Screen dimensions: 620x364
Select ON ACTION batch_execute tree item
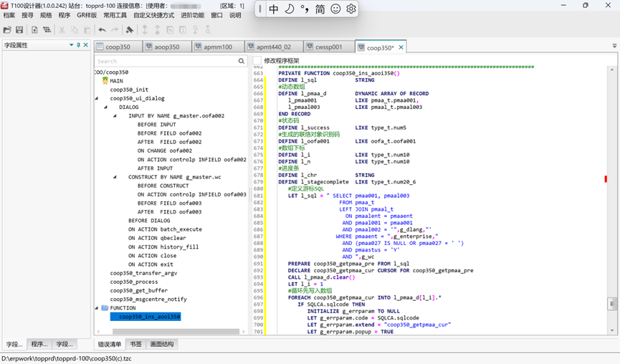point(165,229)
